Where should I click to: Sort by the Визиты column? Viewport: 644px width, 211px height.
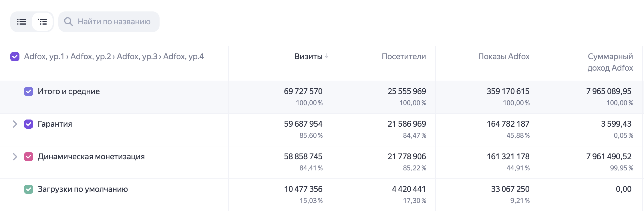click(x=308, y=57)
